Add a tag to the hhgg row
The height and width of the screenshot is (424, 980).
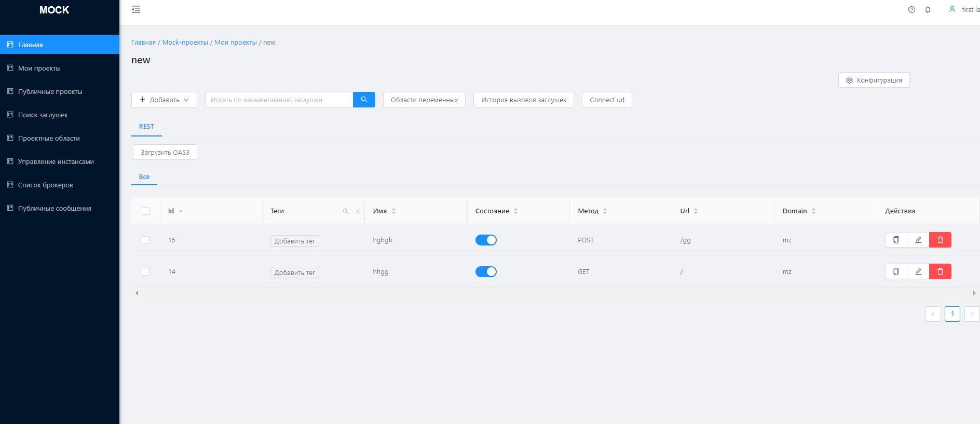pos(294,272)
